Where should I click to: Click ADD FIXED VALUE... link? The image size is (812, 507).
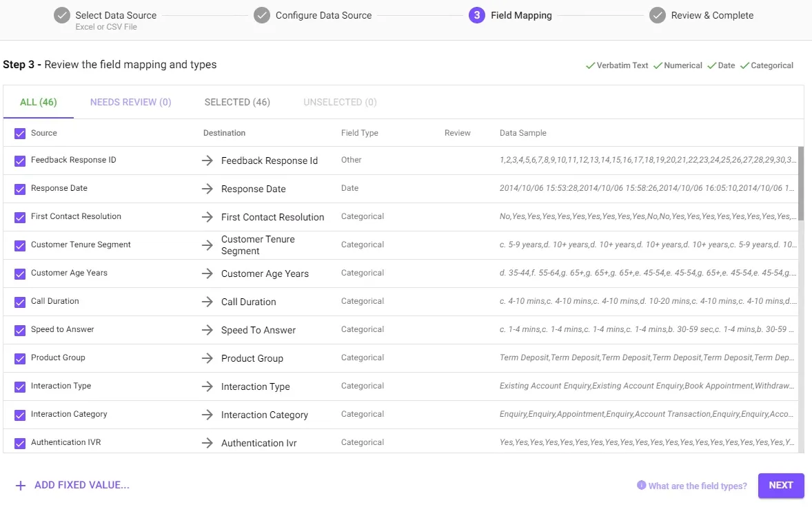coord(82,485)
